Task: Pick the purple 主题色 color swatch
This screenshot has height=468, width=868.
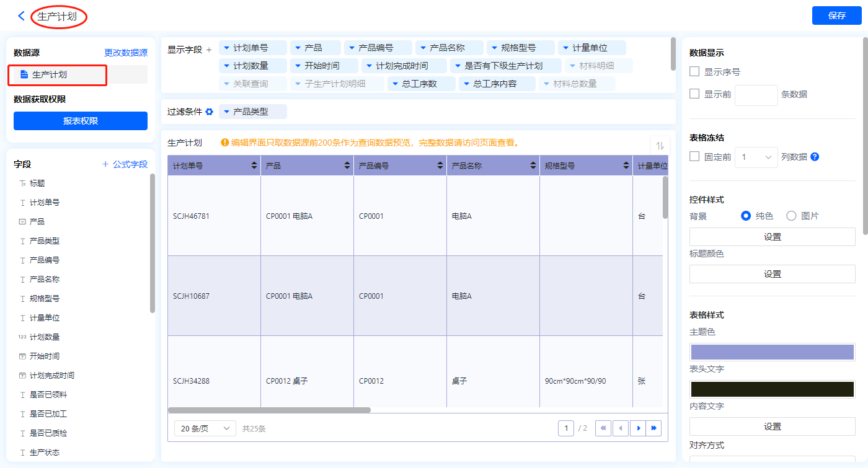Action: pyautogui.click(x=772, y=352)
